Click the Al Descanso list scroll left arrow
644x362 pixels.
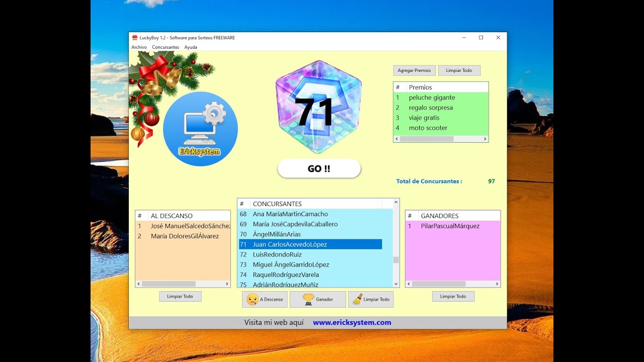(x=139, y=284)
